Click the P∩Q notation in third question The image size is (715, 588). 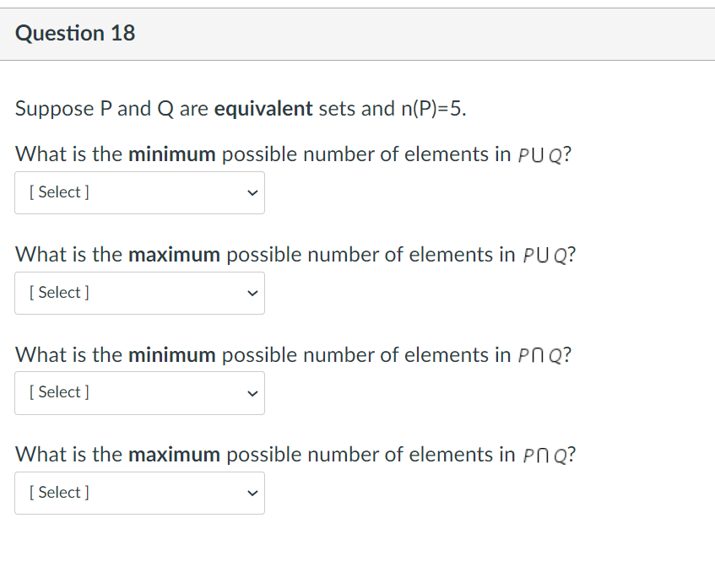(540, 354)
